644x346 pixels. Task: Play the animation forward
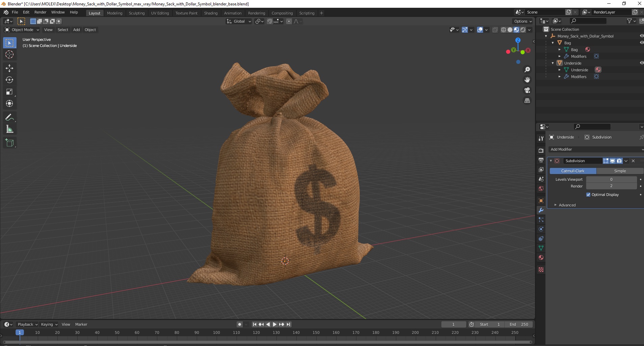(275, 324)
